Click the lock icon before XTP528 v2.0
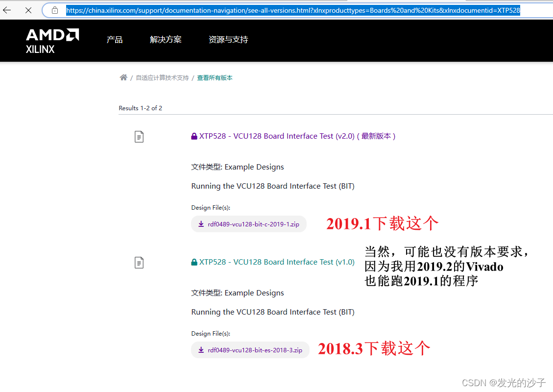This screenshot has width=553, height=392. tap(194, 136)
